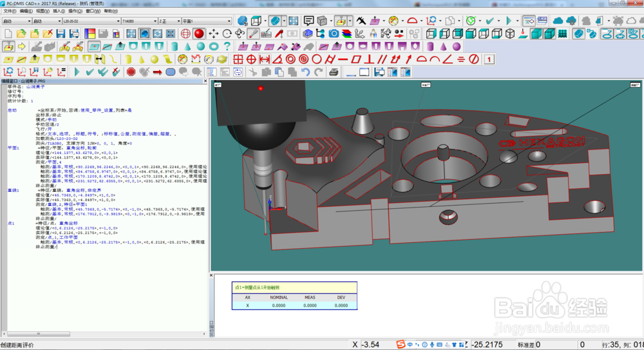Image resolution: width=644 pixels, height=350 pixels.
Task: Open the 插入(I) menu
Action: [x=59, y=11]
